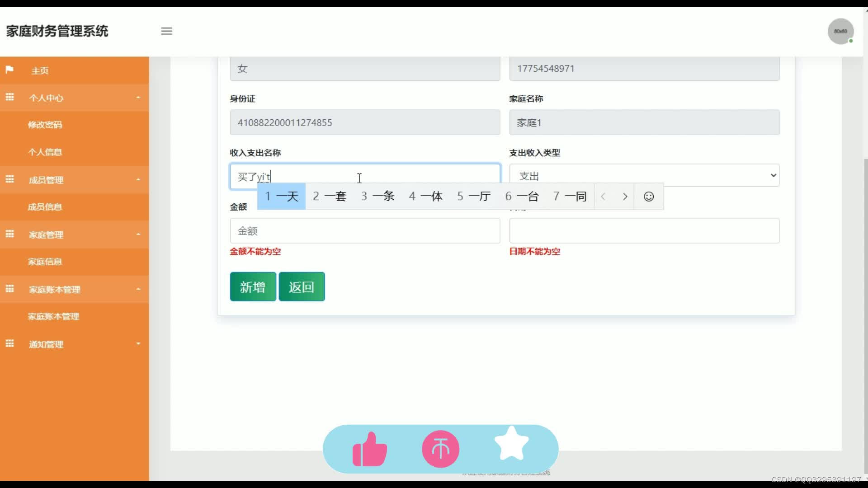This screenshot has height=488, width=868.
Task: Collapse the 个人中心 menu arrow
Action: (138, 98)
